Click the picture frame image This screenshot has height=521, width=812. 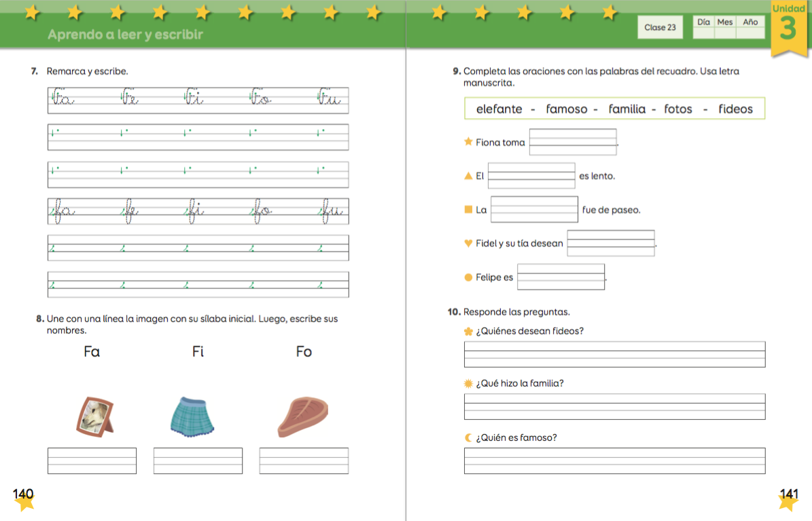point(93,415)
